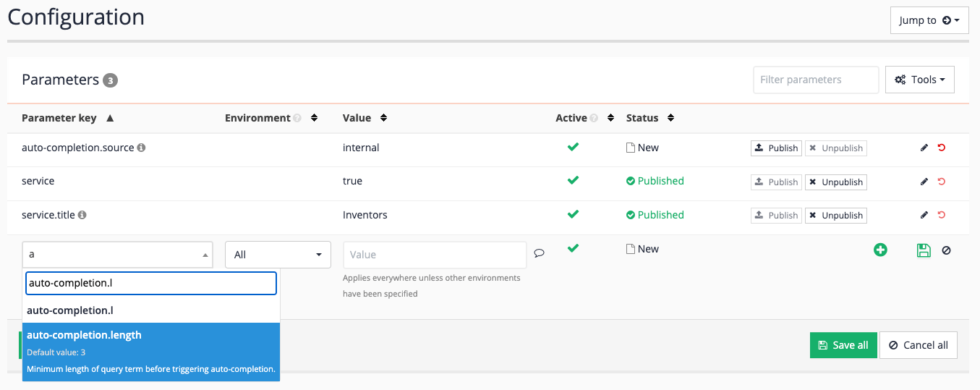
Task: Revert the service.title row
Action: point(941,215)
